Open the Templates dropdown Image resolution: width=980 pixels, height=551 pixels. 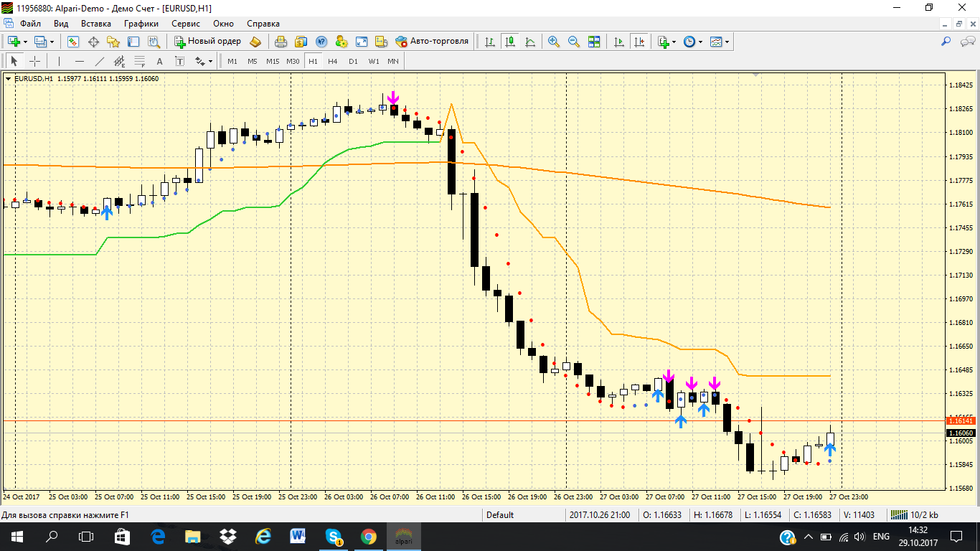click(719, 42)
